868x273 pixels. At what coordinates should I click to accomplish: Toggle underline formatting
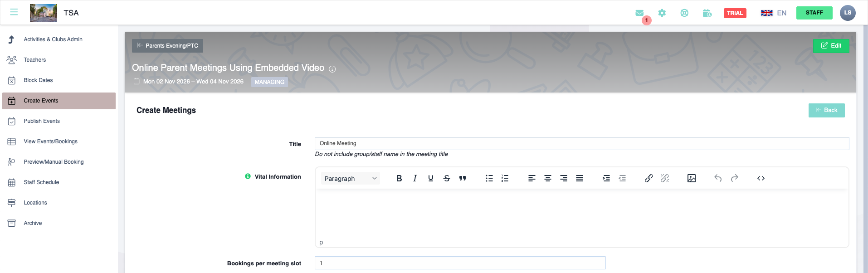(431, 178)
